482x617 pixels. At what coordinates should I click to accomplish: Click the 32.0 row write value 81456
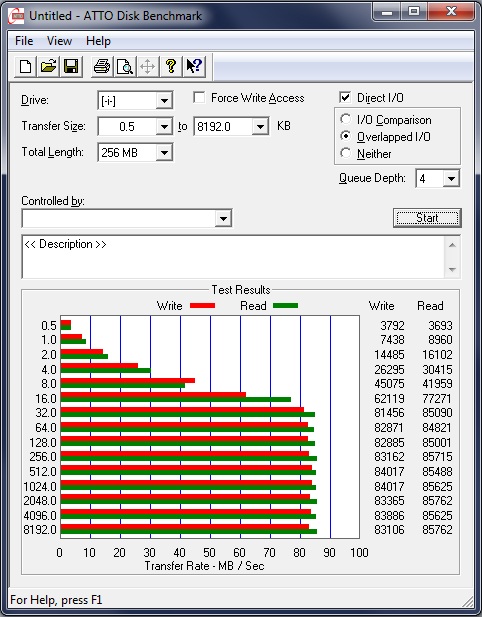389,413
